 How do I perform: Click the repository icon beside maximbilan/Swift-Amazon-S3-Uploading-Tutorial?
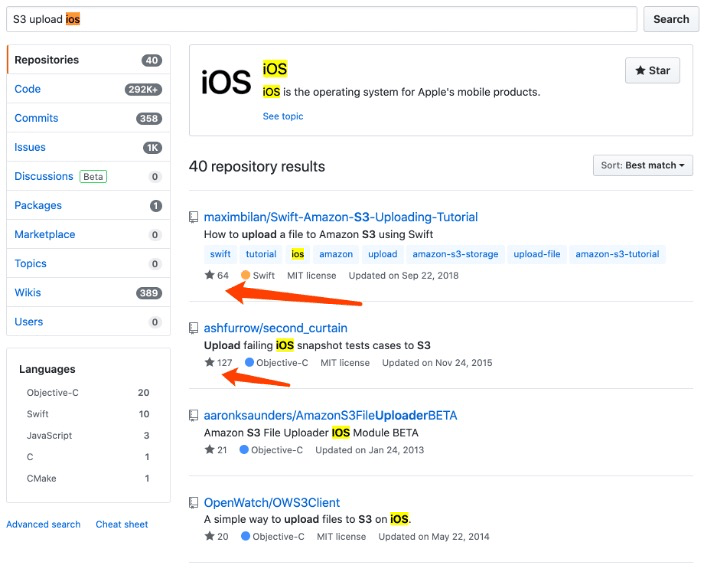194,217
